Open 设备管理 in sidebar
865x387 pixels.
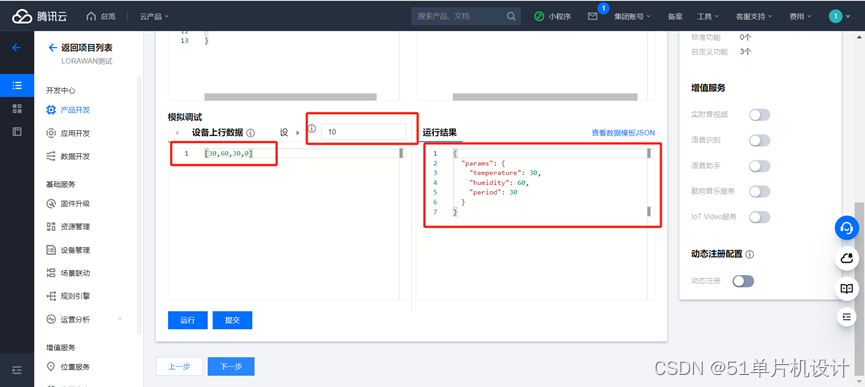(x=75, y=250)
